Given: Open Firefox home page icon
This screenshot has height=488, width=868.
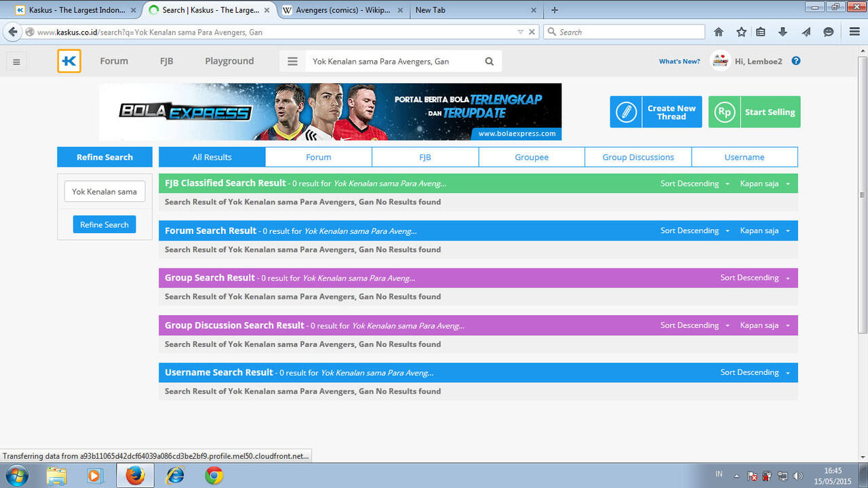Looking at the screenshot, I should 719,32.
